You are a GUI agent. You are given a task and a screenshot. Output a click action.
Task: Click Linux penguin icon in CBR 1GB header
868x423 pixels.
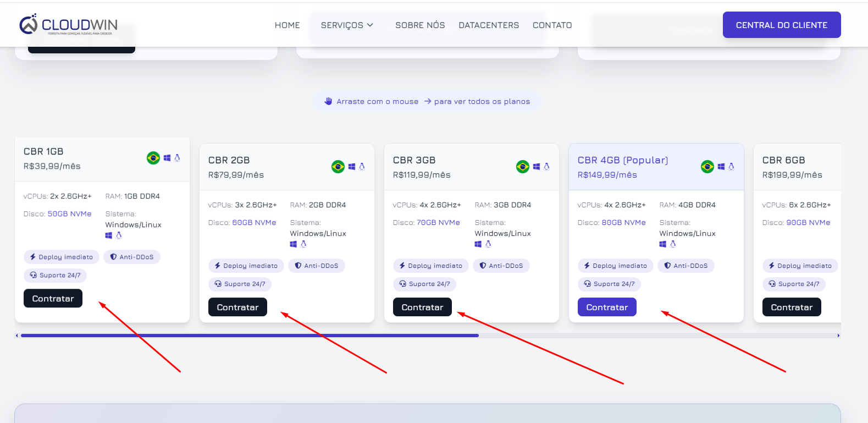click(177, 158)
